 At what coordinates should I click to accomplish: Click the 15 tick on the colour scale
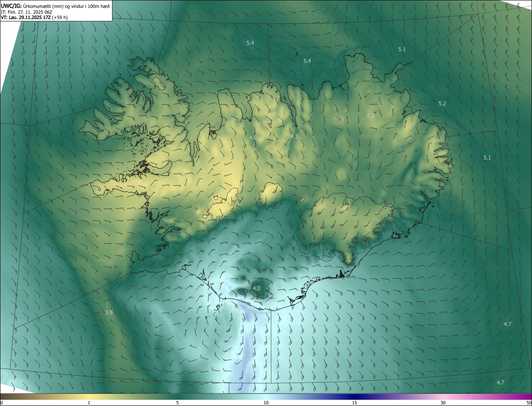click(355, 403)
